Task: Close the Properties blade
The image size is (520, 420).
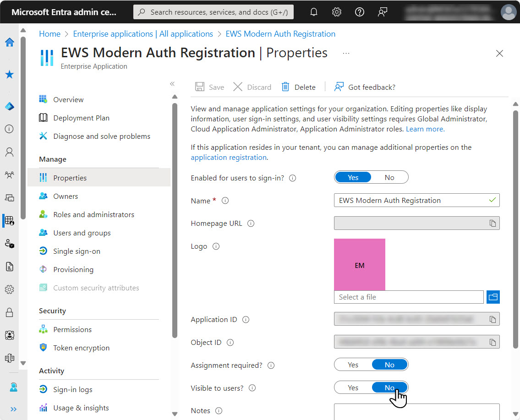Action: coord(499,53)
